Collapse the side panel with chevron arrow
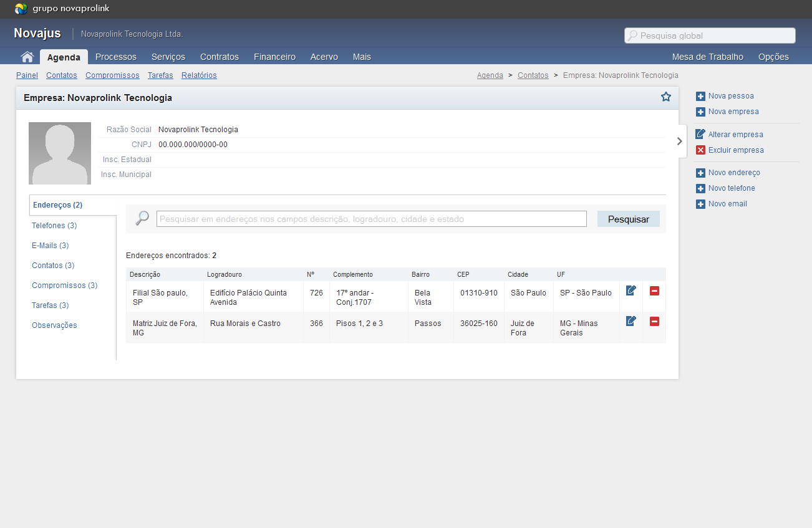The width and height of the screenshot is (812, 528). [680, 141]
